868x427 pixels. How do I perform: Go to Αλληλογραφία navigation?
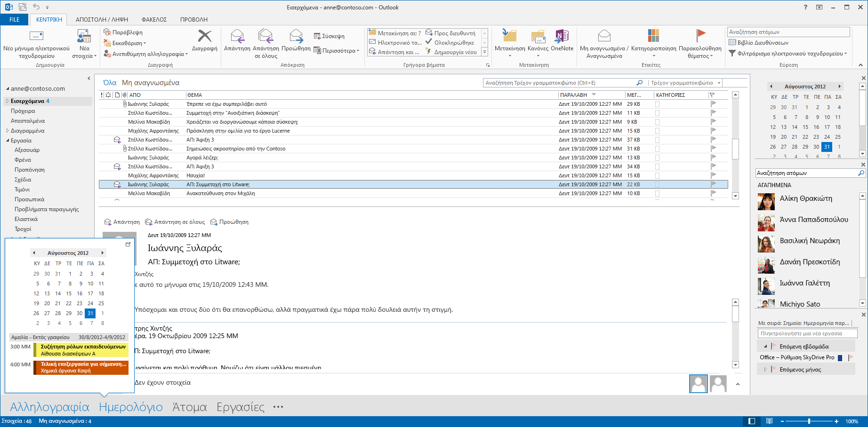click(x=49, y=407)
